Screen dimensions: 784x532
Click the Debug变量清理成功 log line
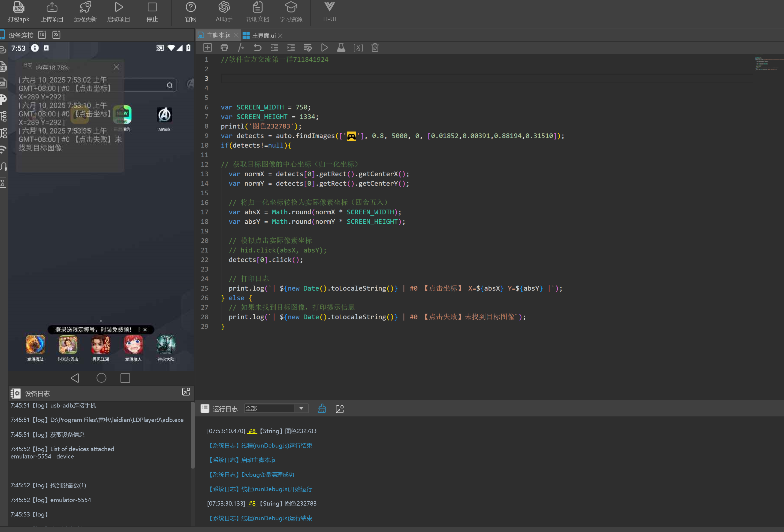pyautogui.click(x=251, y=474)
